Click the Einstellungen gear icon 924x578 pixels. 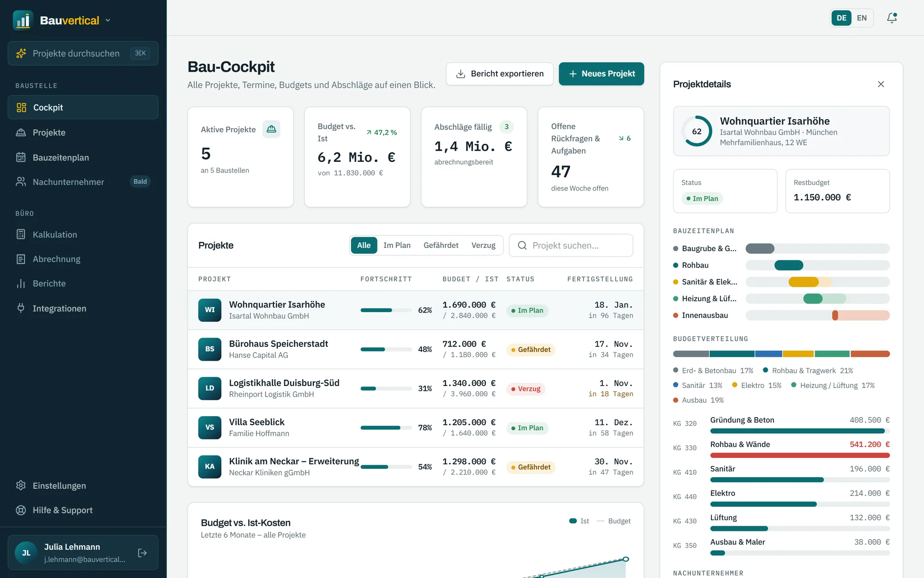point(21,486)
